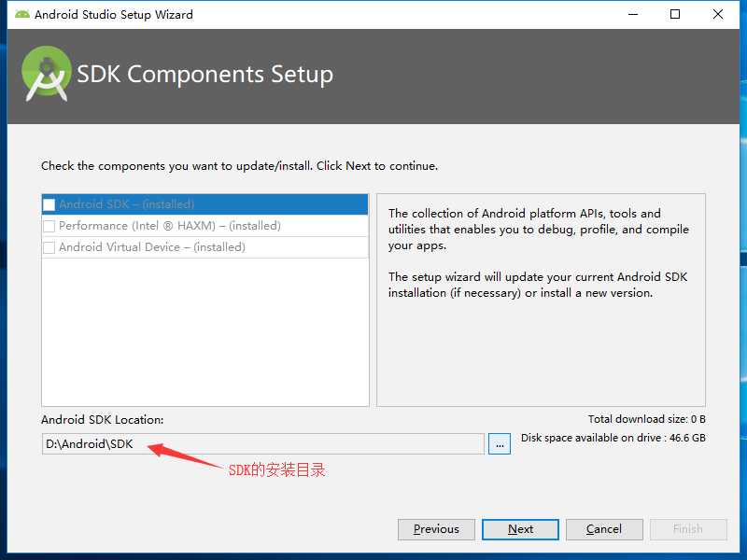The width and height of the screenshot is (747, 560).
Task: Click the SDK Components Setup heading
Action: pyautogui.click(x=205, y=75)
